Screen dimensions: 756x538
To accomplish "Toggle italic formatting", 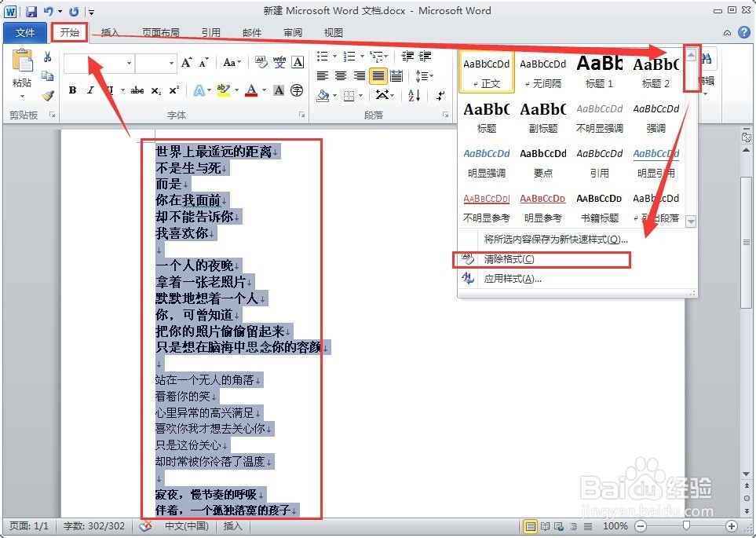I will point(90,90).
